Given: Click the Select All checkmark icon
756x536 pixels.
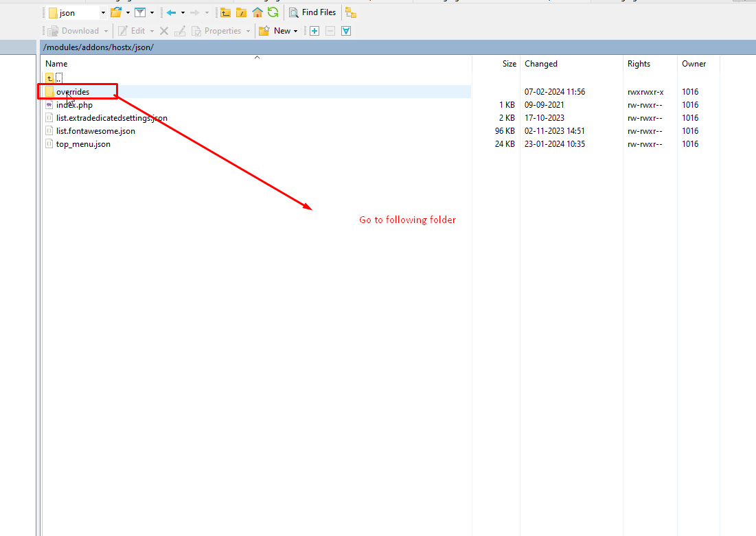Looking at the screenshot, I should [346, 31].
